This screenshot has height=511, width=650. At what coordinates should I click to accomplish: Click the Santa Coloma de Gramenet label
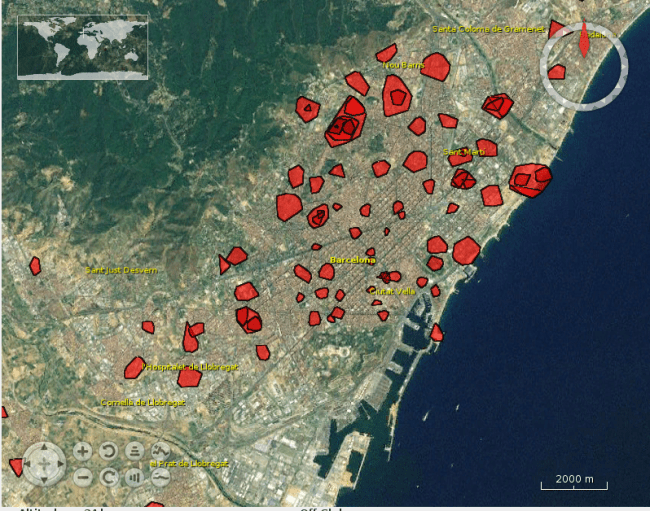pyautogui.click(x=488, y=29)
